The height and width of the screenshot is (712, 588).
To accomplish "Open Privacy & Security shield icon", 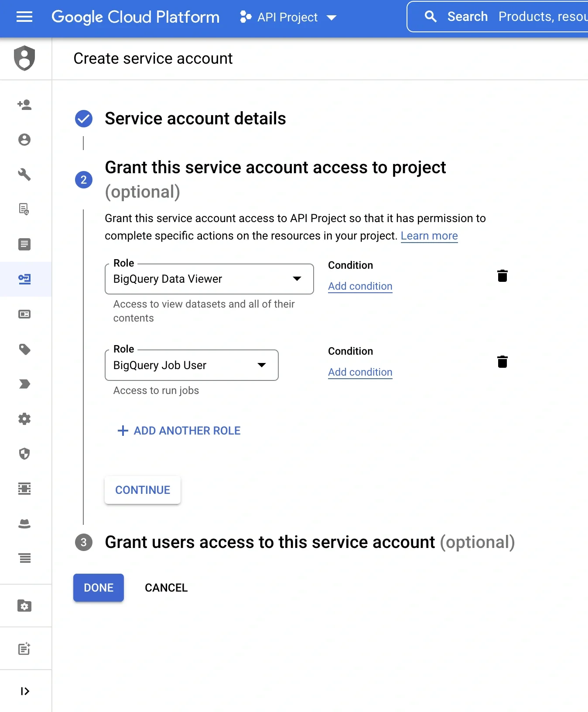I will point(24,454).
